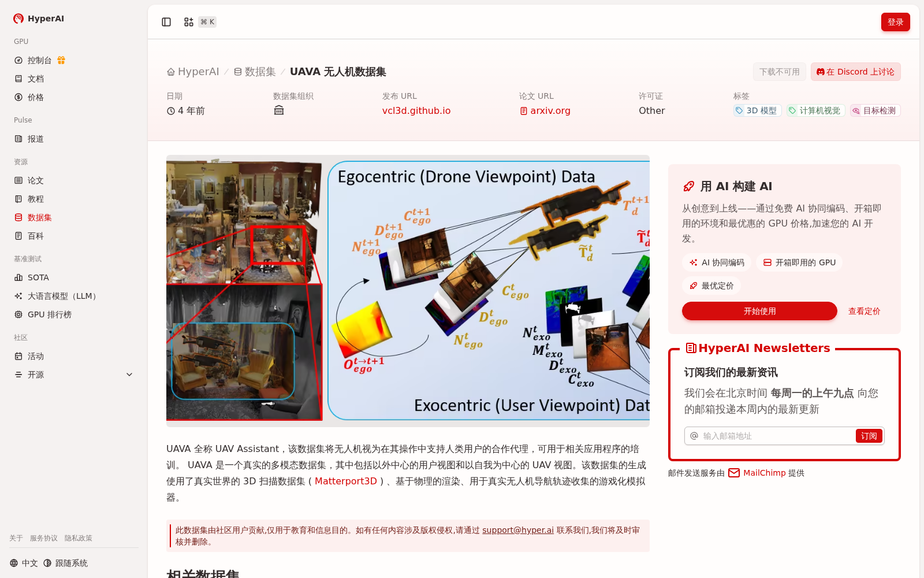
Task: Toggle the sidebar panel icon
Action: [x=166, y=22]
